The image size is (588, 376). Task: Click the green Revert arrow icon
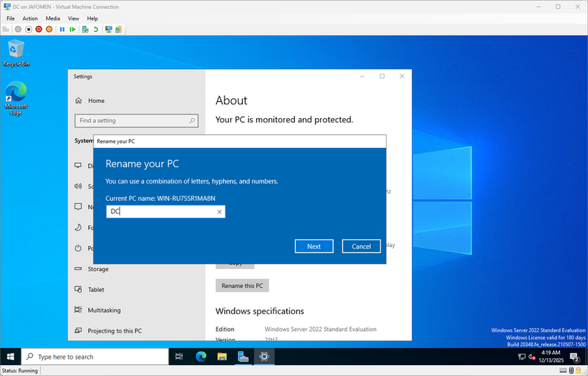pyautogui.click(x=96, y=29)
